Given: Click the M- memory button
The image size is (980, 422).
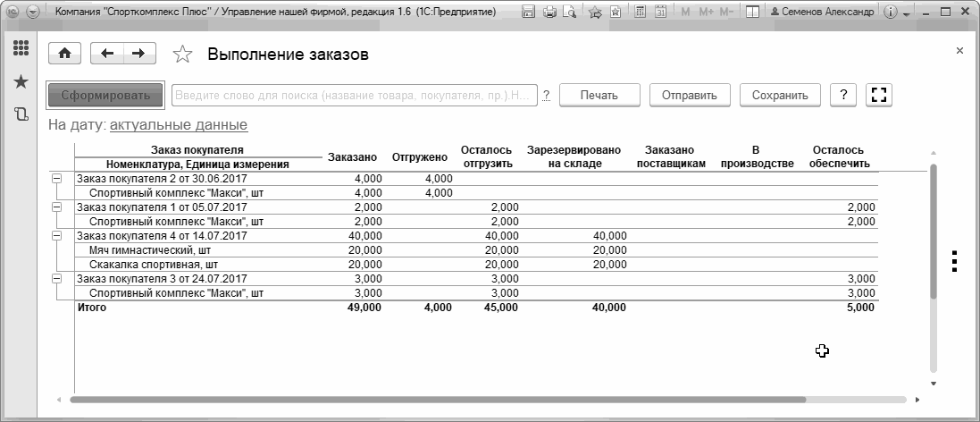Looking at the screenshot, I should tap(726, 12).
